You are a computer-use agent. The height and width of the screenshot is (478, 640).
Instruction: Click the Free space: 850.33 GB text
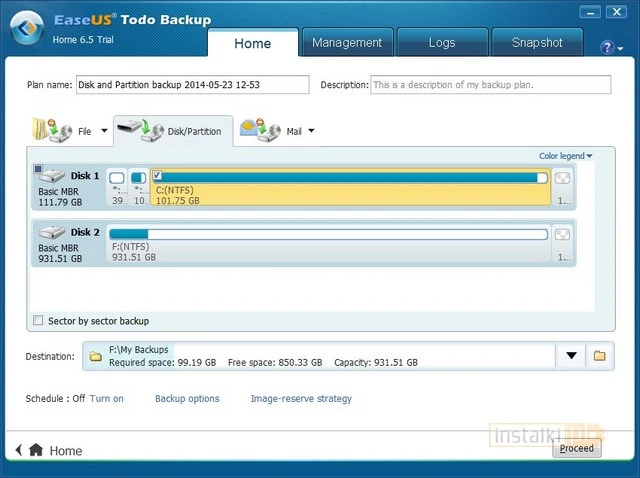(x=275, y=362)
